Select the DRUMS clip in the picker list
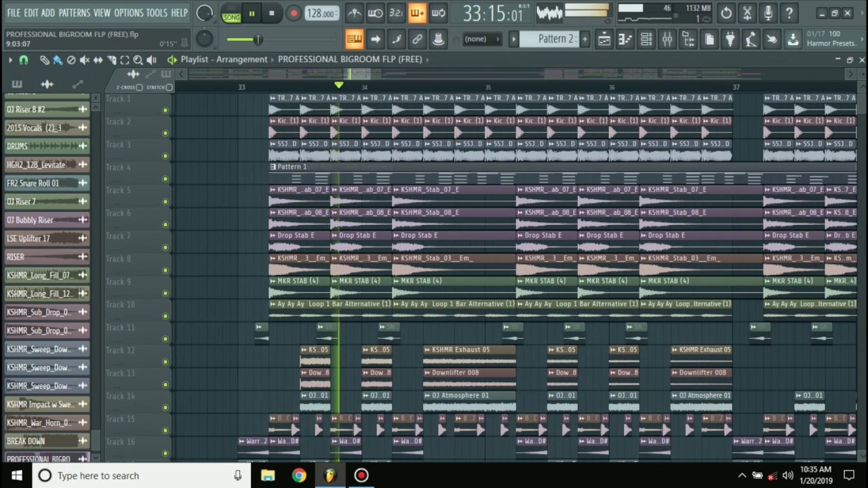Screen dimensions: 868x488 (47, 146)
